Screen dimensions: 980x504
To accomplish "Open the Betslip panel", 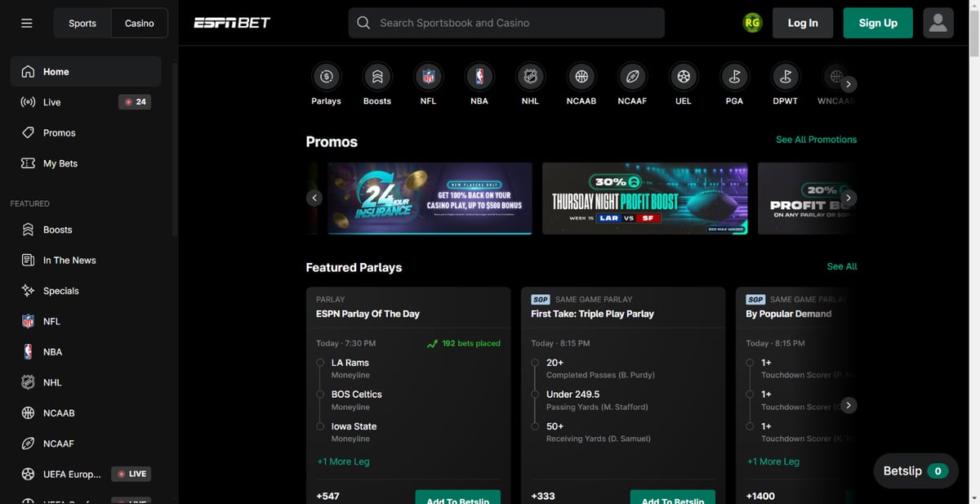I will point(915,471).
